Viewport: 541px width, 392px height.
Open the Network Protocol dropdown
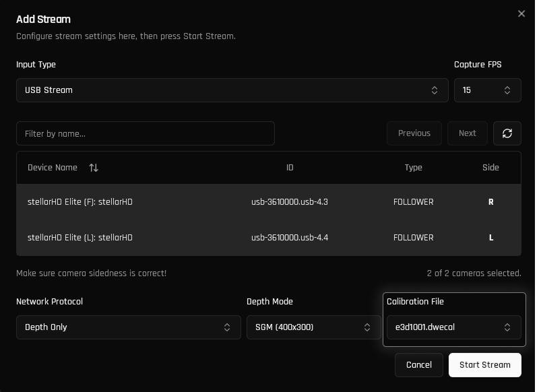129,327
